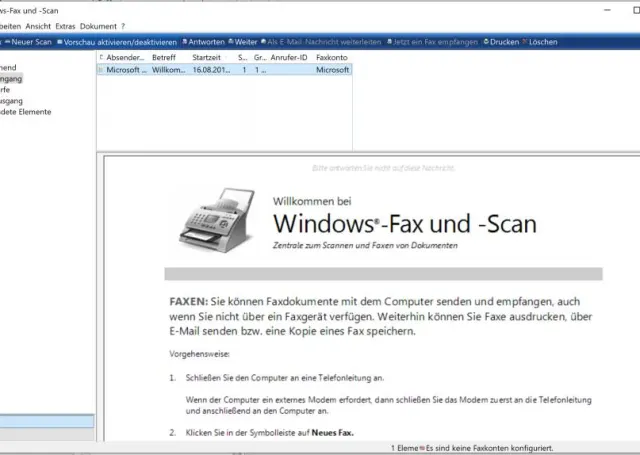Image resolution: width=640 pixels, height=455 pixels.
Task: Open the ? help menu
Action: (x=123, y=26)
